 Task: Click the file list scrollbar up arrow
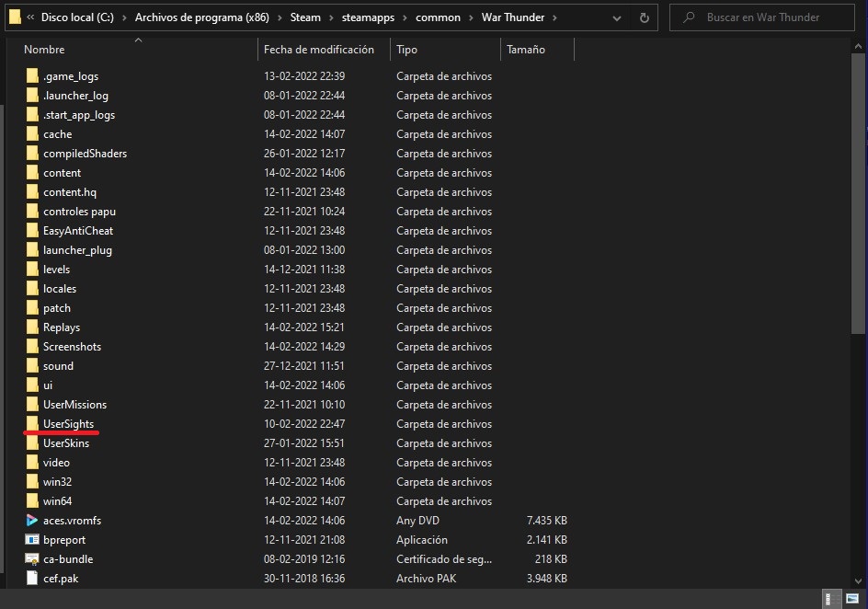tap(859, 47)
